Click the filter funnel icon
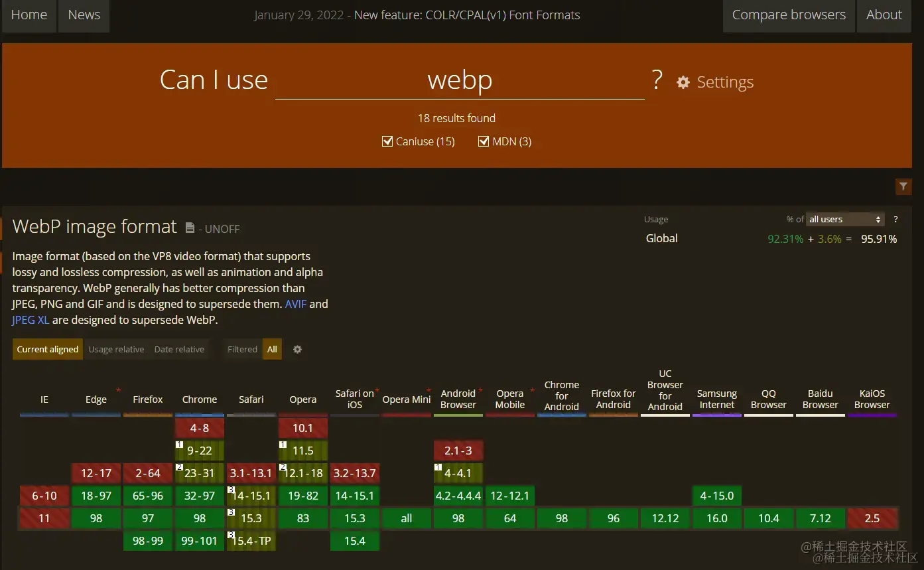 tap(903, 187)
